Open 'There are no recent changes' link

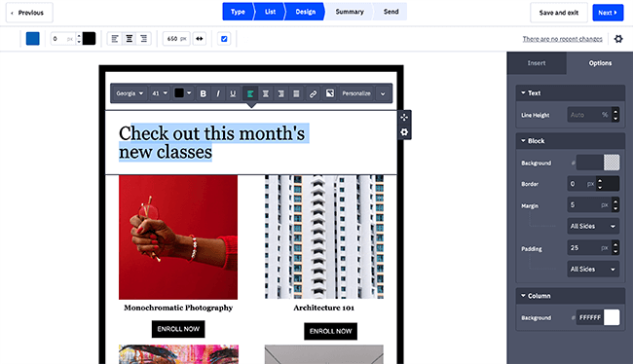[562, 39]
